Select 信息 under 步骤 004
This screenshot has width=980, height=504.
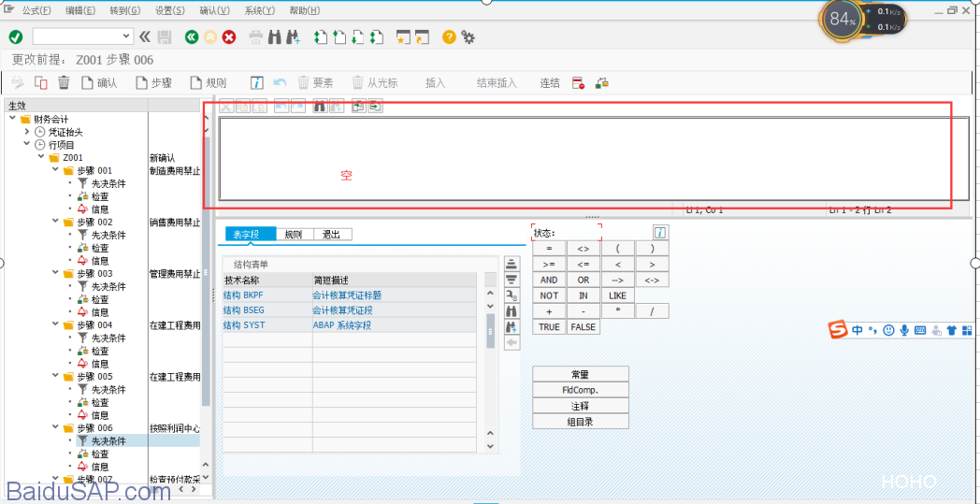pyautogui.click(x=100, y=364)
